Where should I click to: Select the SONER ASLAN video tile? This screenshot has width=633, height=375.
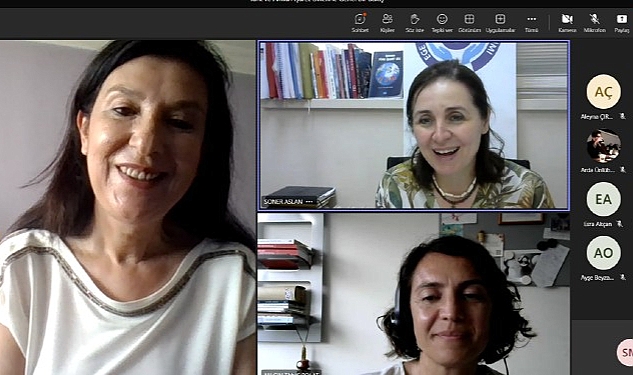(414, 125)
